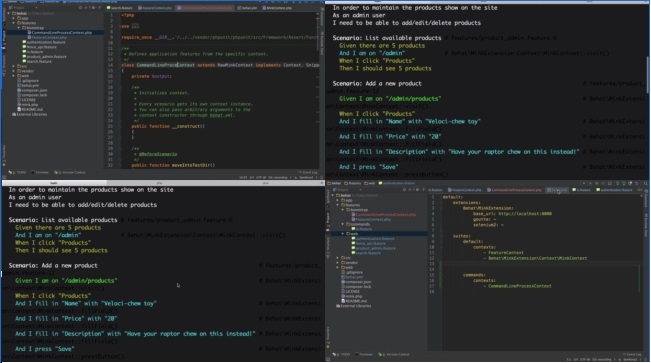Open gear settings in bottom-right project panel
Image resolution: width=651 pixels, height=363 pixels.
(418, 190)
